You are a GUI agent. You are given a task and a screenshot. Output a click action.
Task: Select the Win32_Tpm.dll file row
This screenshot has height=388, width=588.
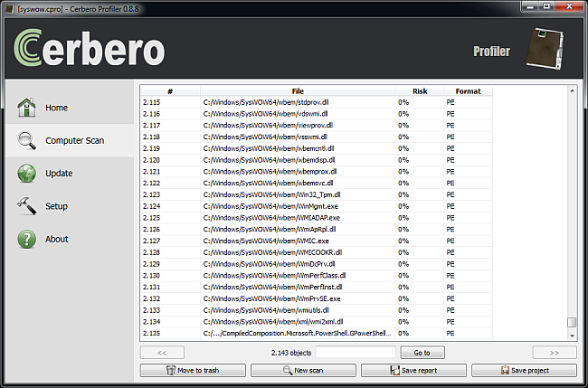pos(317,195)
